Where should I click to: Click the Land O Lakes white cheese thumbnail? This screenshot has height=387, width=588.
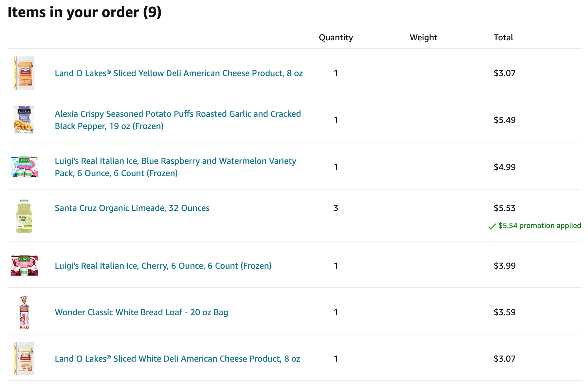[x=24, y=359]
